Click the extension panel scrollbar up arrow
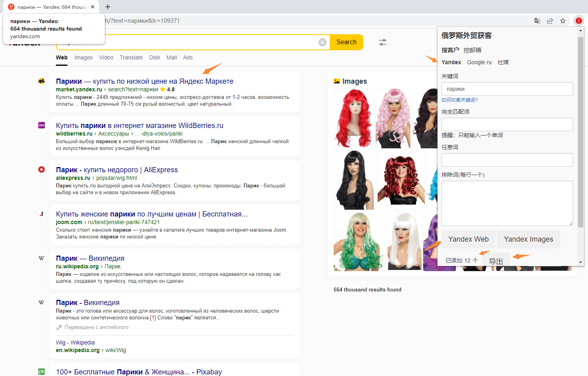This screenshot has height=376, width=588. click(x=581, y=30)
